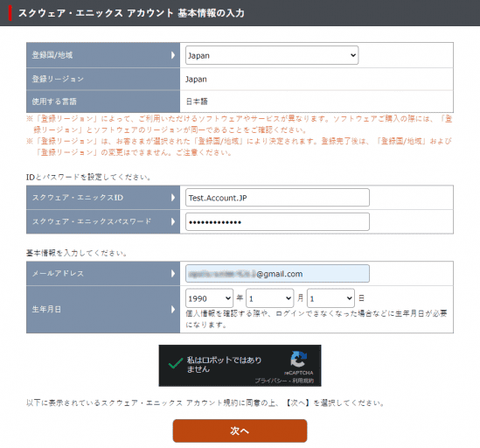Open the reCAPTCHA プライバシー link
The image size is (480, 448).
(271, 381)
